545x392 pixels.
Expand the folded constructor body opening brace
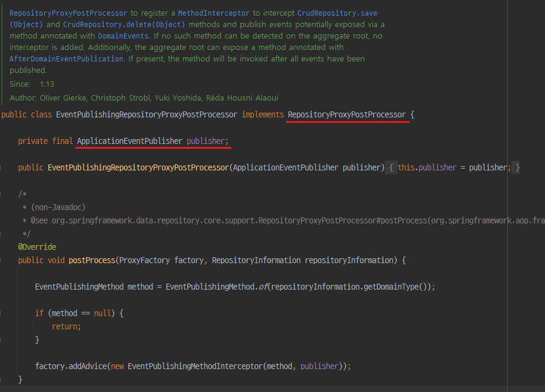(391, 167)
